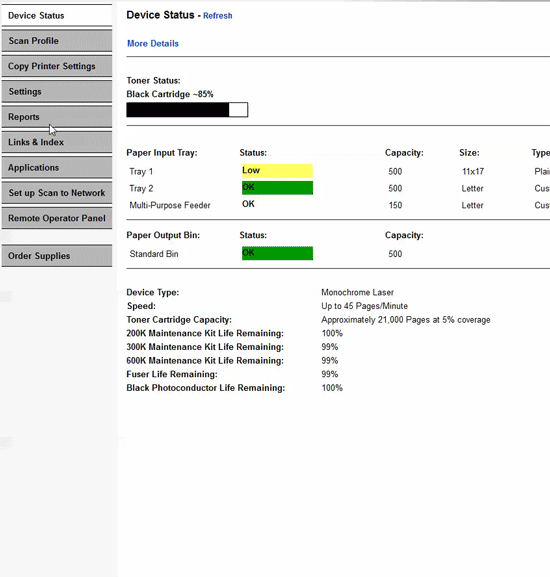Go to Copy Printer Settings
This screenshot has height=577, width=550.
point(57,66)
